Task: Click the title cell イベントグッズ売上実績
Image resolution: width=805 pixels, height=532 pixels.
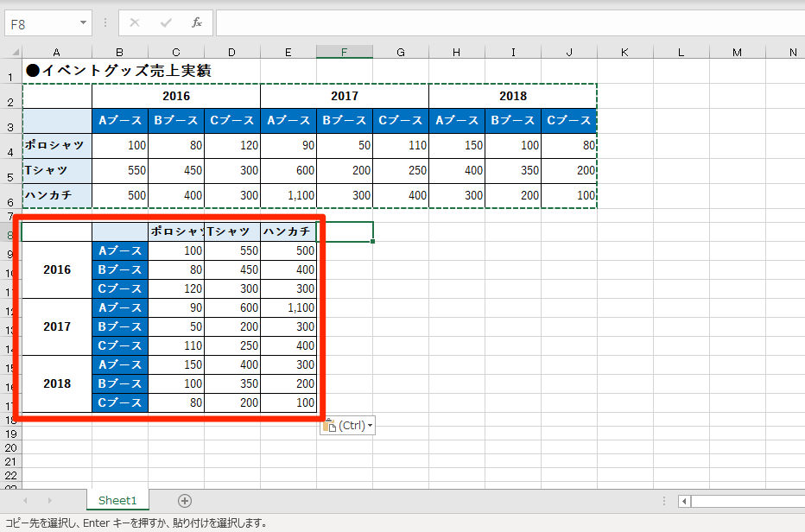Action: click(118, 71)
